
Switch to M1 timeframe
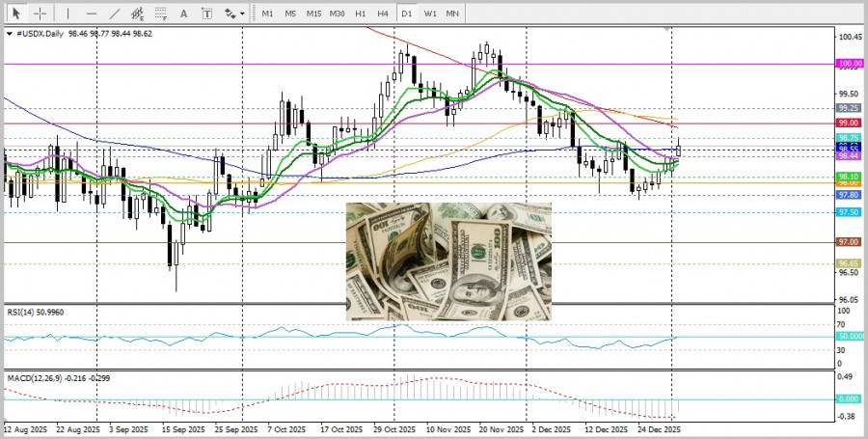(267, 13)
